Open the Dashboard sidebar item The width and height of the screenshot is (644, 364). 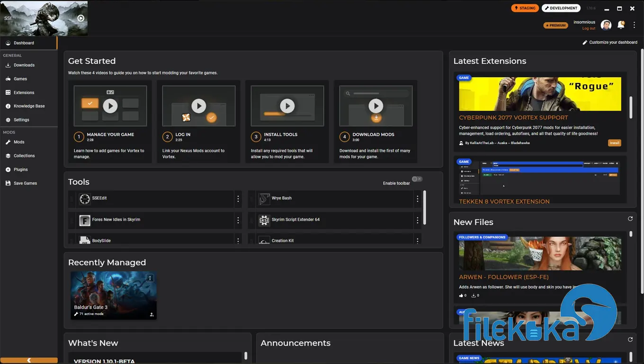(28, 43)
